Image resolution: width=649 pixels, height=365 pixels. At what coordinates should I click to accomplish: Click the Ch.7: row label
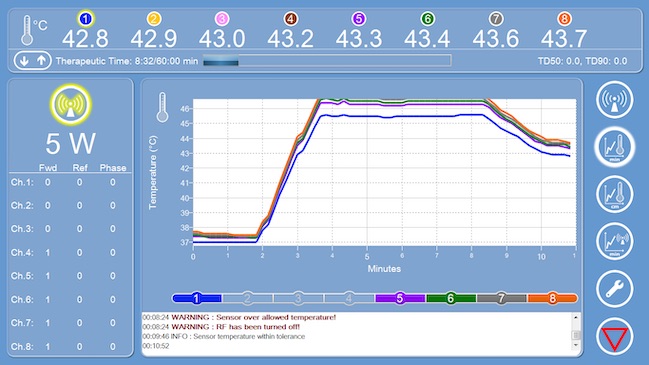[22, 323]
